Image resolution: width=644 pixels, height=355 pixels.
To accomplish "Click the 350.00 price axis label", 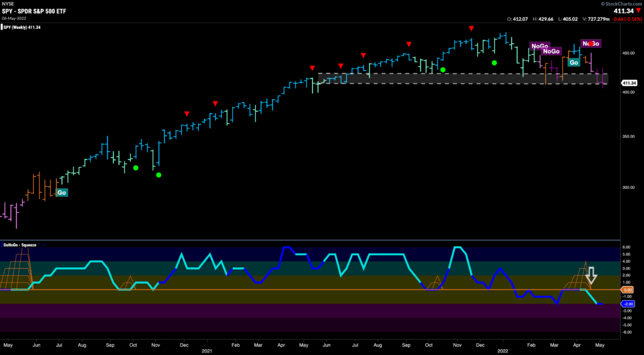I will (x=630, y=136).
